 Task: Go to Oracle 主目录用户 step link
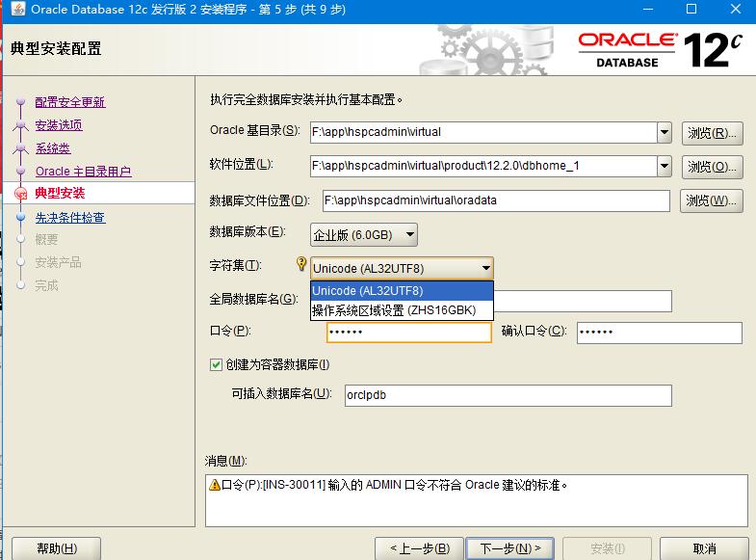[84, 172]
